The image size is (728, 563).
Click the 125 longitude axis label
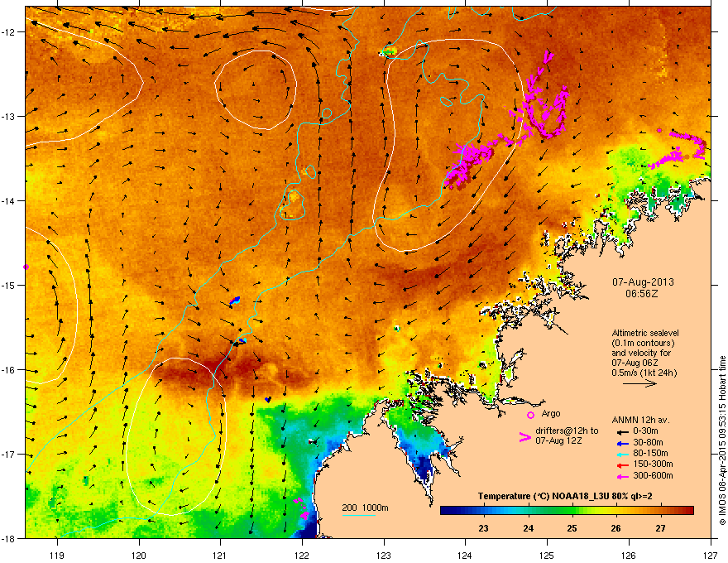547,555
